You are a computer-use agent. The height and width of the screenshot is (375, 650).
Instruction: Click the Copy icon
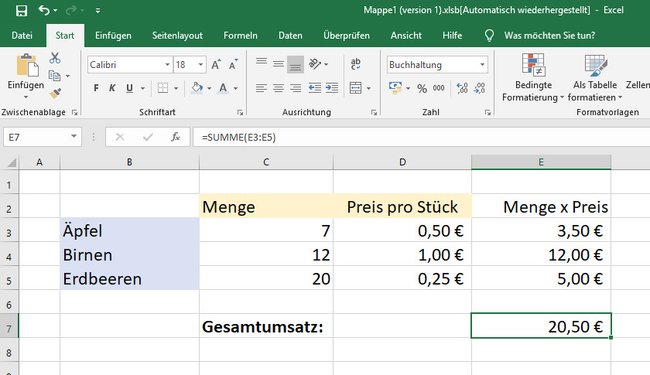tap(55, 75)
